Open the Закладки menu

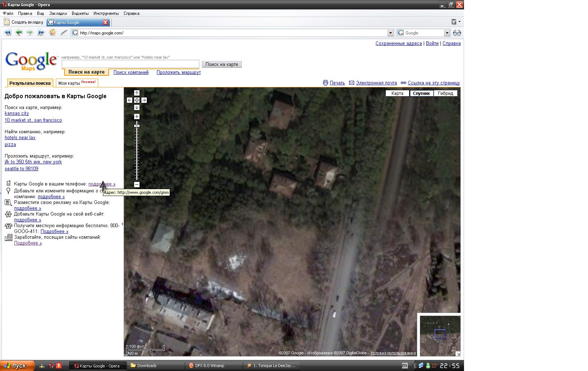pyautogui.click(x=58, y=13)
